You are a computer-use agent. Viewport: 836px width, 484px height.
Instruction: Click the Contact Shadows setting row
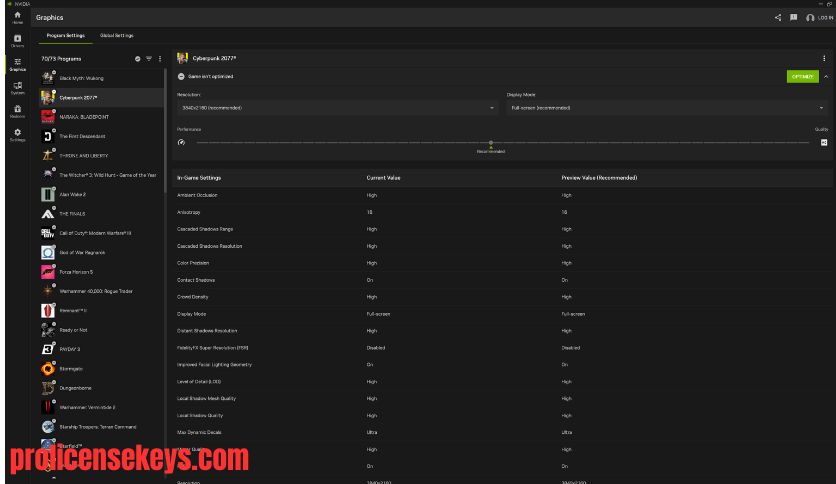click(502, 280)
